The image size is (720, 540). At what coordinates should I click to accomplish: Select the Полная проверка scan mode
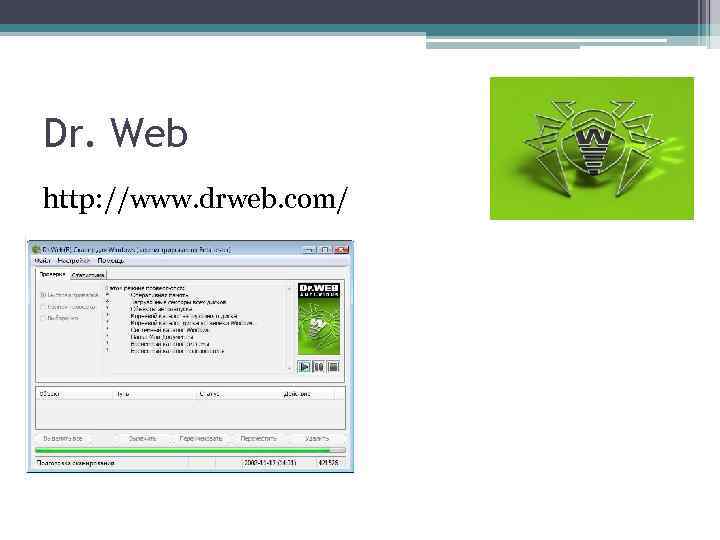point(68,307)
